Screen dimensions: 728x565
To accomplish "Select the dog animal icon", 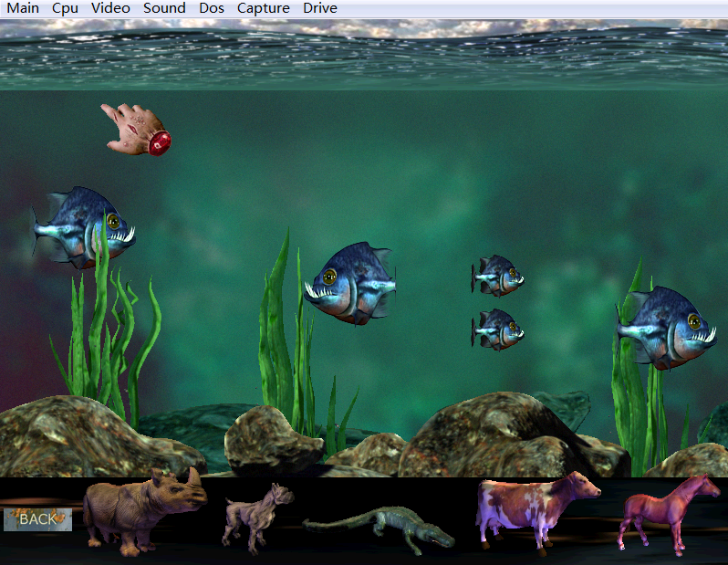I will [x=256, y=518].
